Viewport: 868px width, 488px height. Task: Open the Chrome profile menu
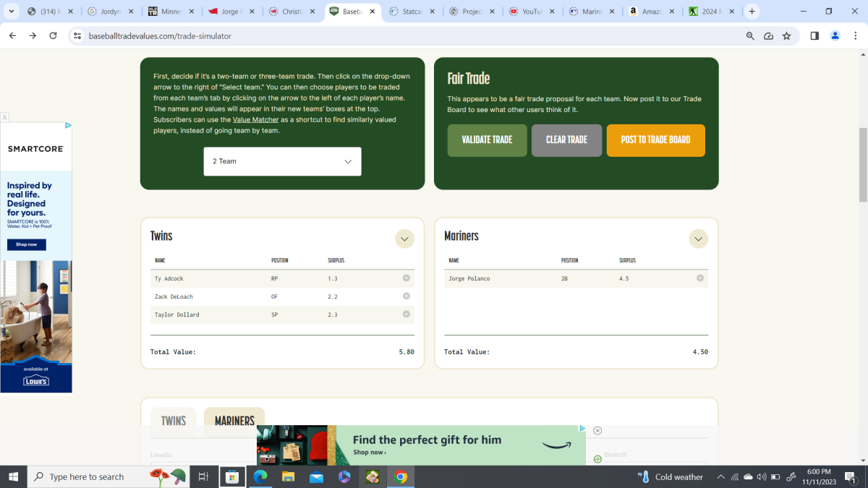pyautogui.click(x=835, y=35)
